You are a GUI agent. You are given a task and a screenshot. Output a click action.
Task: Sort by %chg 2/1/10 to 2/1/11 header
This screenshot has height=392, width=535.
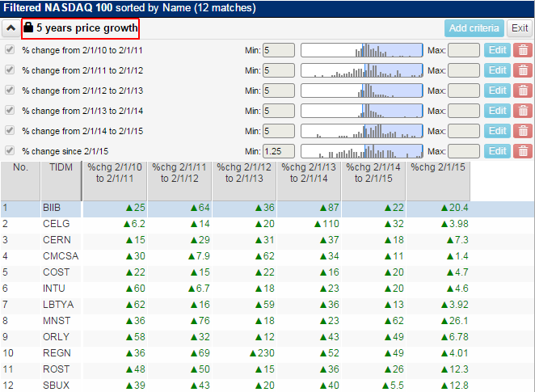tap(115, 181)
